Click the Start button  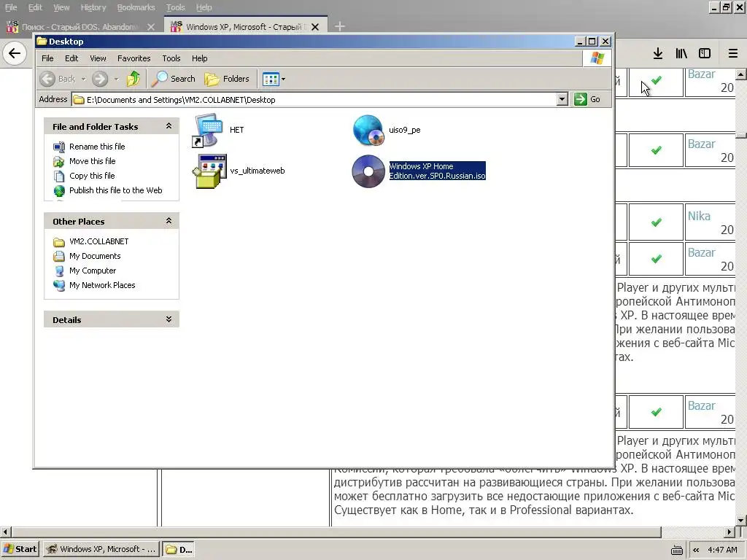pyautogui.click(x=20, y=549)
